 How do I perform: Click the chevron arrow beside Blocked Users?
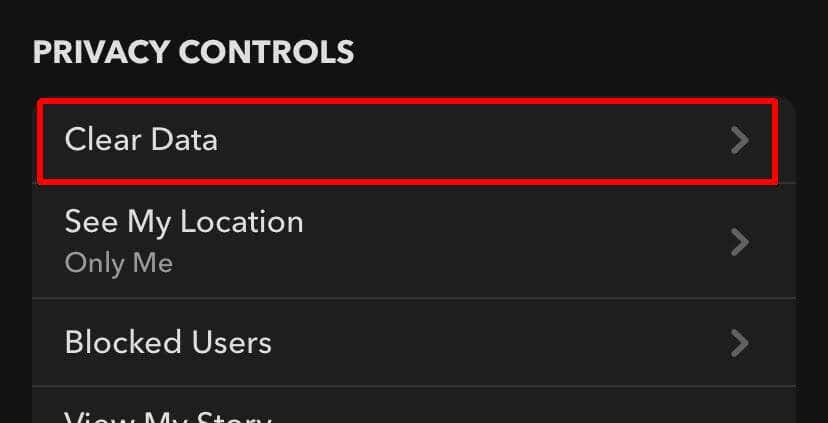tap(739, 343)
